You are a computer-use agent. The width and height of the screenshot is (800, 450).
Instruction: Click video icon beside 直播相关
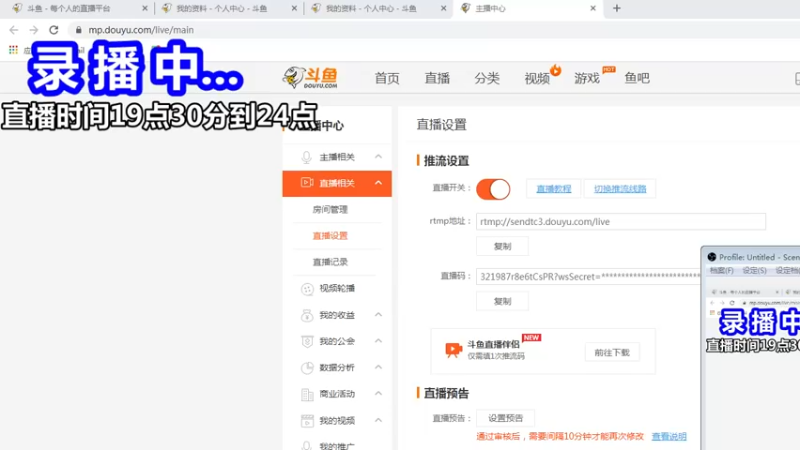coord(307,183)
